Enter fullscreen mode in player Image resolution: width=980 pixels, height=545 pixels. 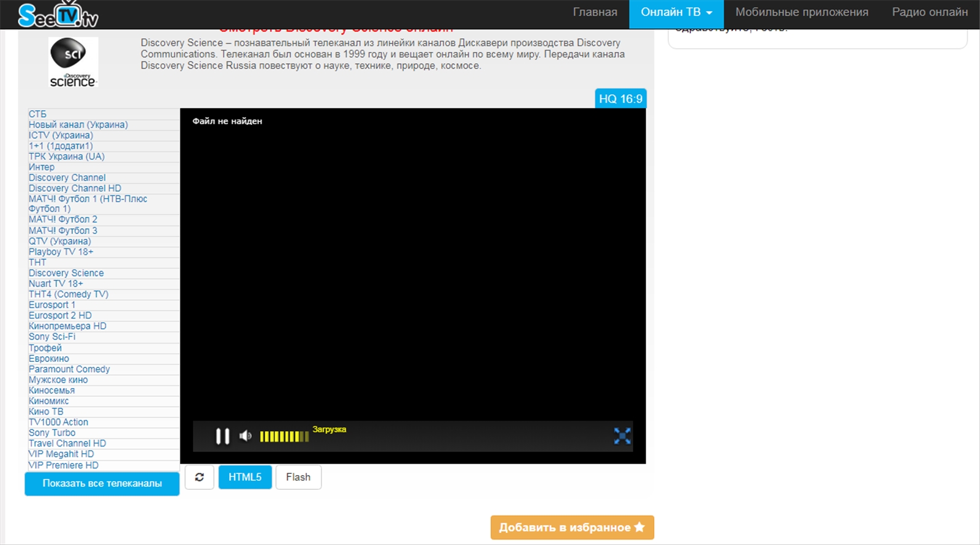tap(622, 436)
